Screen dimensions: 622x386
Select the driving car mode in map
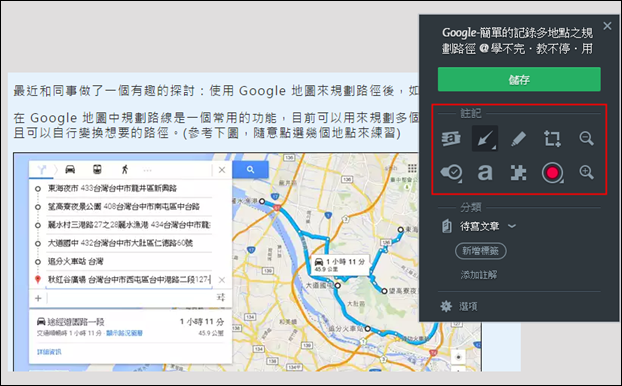[x=70, y=169]
